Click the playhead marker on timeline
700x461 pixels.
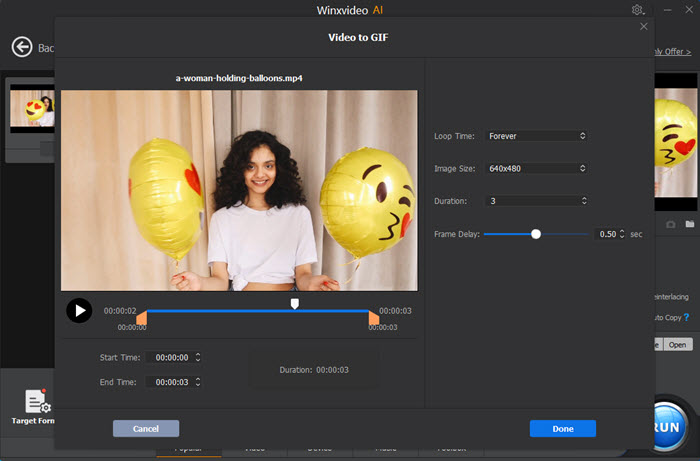coord(295,304)
